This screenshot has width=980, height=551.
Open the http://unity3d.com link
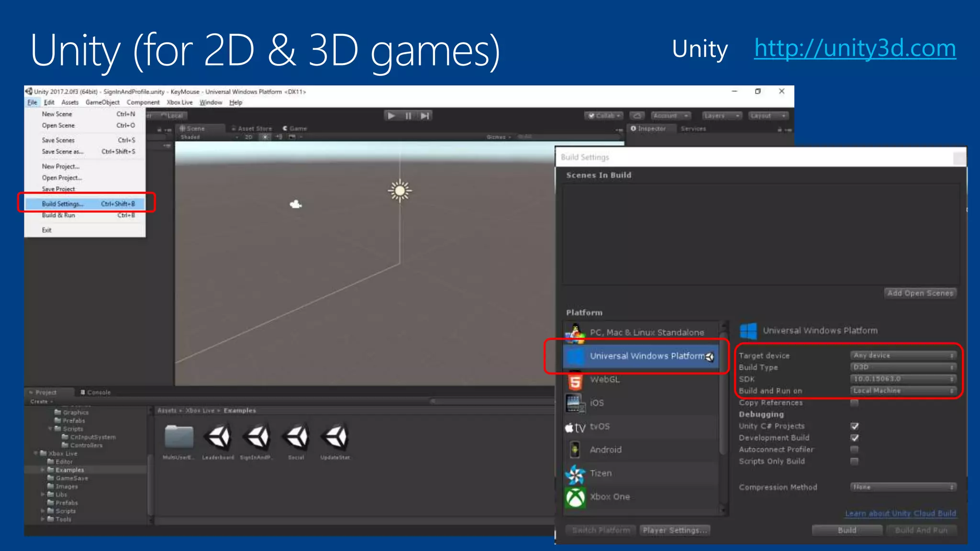tap(855, 48)
